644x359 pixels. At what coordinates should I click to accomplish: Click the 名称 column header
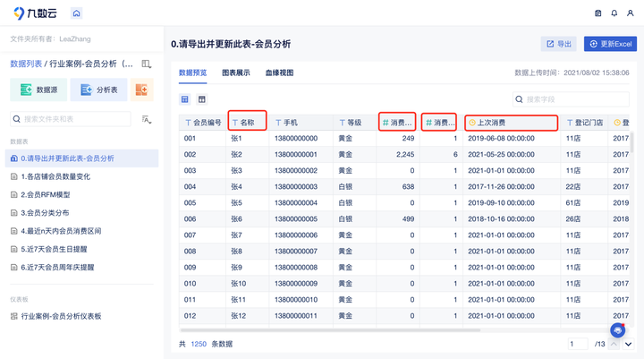coord(247,123)
